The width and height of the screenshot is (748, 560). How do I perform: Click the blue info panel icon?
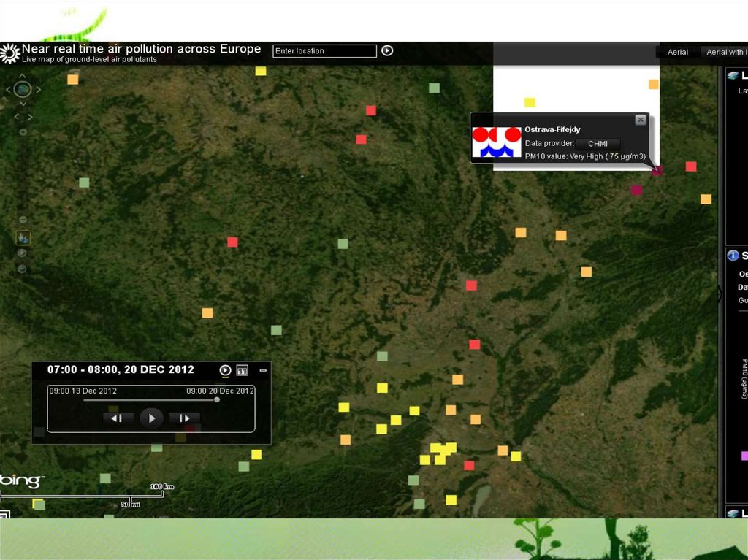[733, 256]
